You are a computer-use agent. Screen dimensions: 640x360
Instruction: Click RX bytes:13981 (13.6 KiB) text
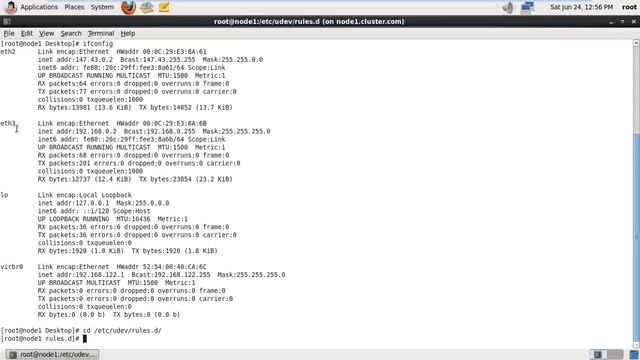click(84, 107)
